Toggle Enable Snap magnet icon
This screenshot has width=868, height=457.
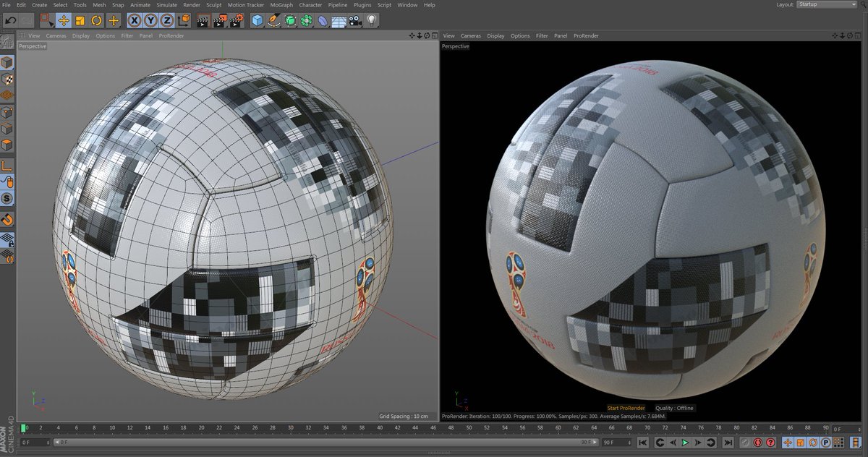pos(7,218)
